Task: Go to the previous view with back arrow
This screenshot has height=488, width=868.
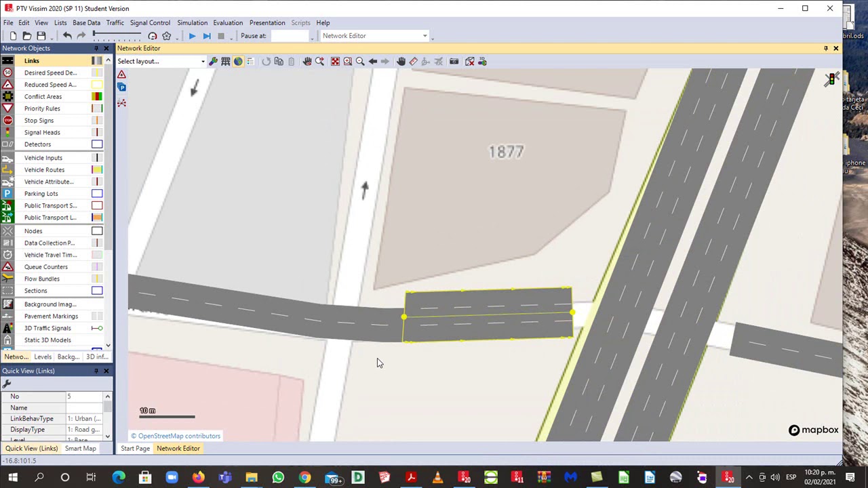Action: (x=373, y=62)
